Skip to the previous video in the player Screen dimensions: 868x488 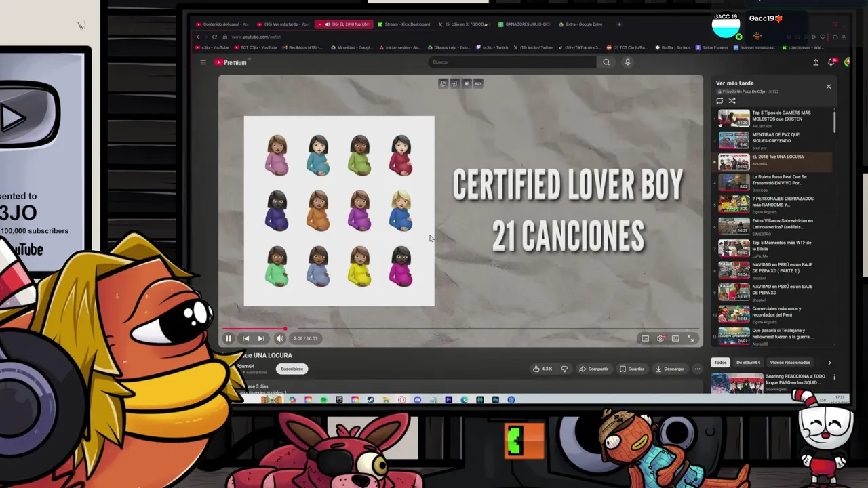[245, 338]
